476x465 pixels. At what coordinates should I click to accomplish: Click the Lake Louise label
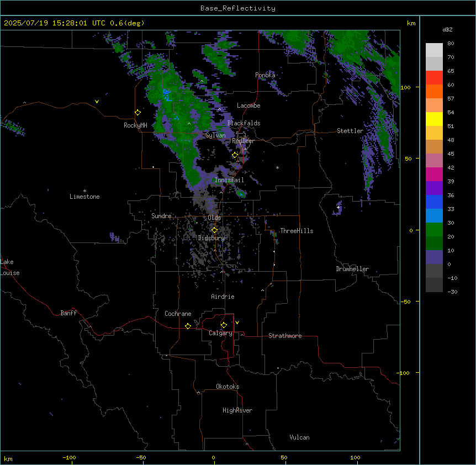click(x=10, y=267)
